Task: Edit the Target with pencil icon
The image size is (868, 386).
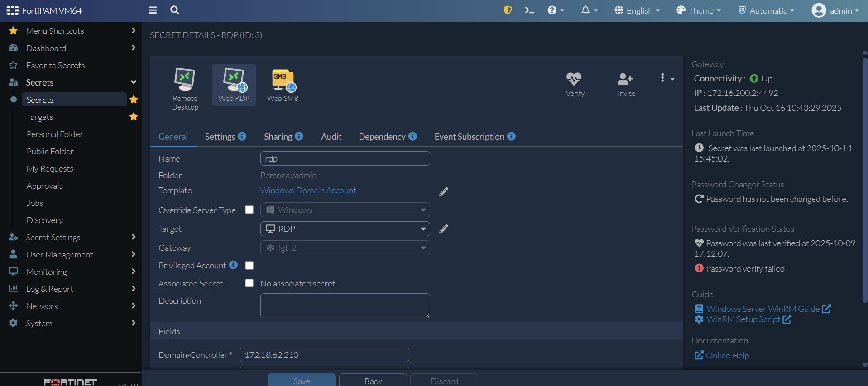Action: [x=444, y=229]
